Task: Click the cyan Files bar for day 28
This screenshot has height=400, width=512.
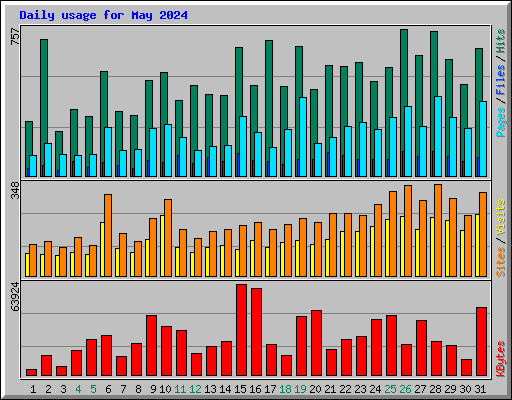Action: click(x=438, y=136)
